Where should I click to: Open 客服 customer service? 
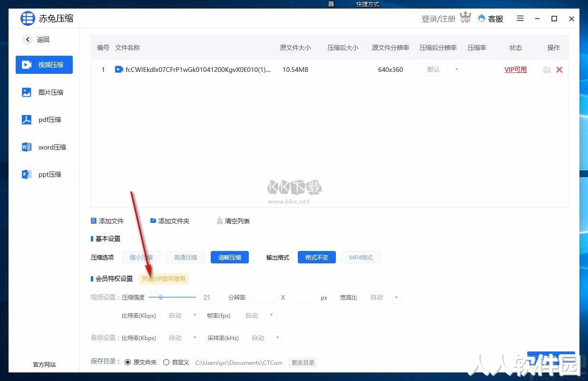[x=490, y=19]
